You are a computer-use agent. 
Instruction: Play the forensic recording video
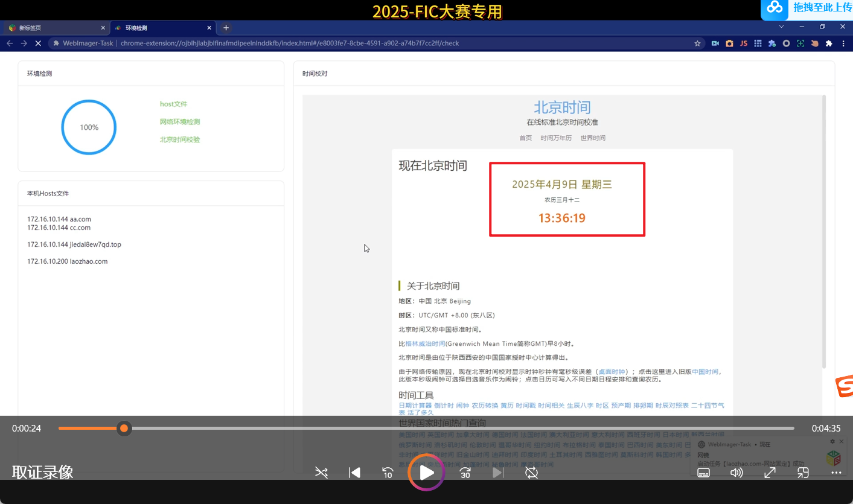(426, 473)
